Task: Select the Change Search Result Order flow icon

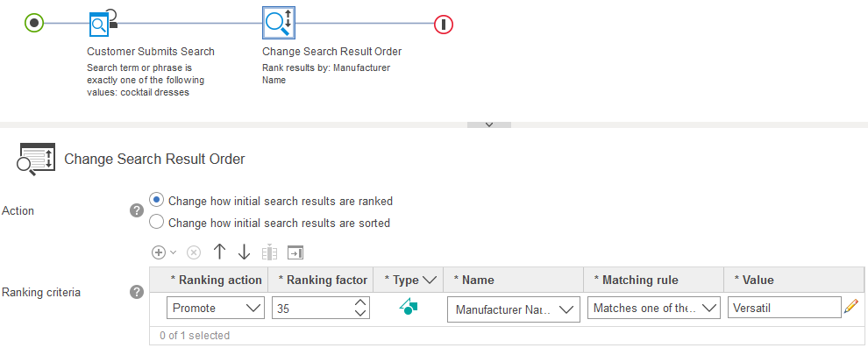Action: click(279, 24)
